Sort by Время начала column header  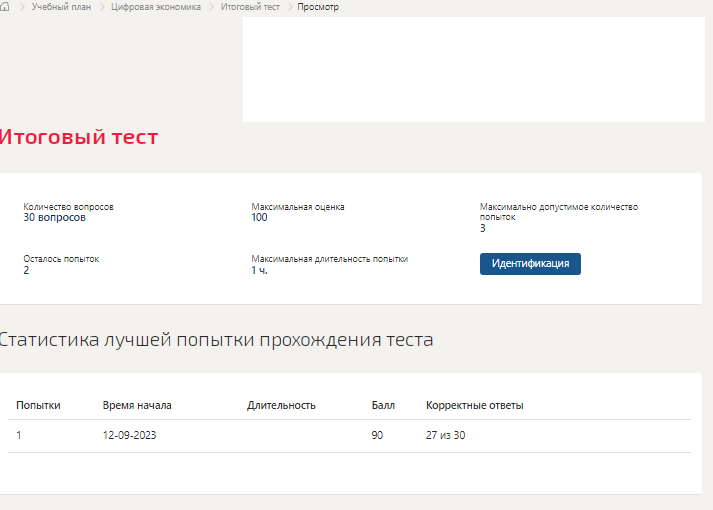coord(137,405)
